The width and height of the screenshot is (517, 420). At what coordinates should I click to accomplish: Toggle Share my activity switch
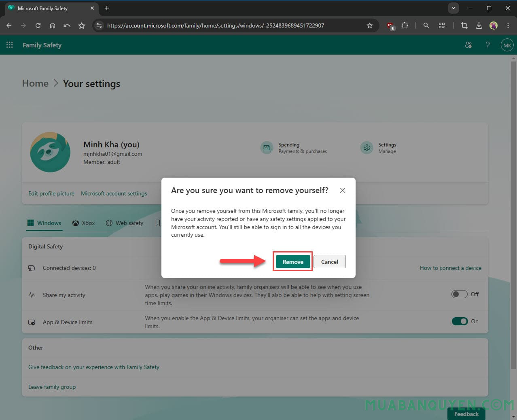(x=460, y=294)
